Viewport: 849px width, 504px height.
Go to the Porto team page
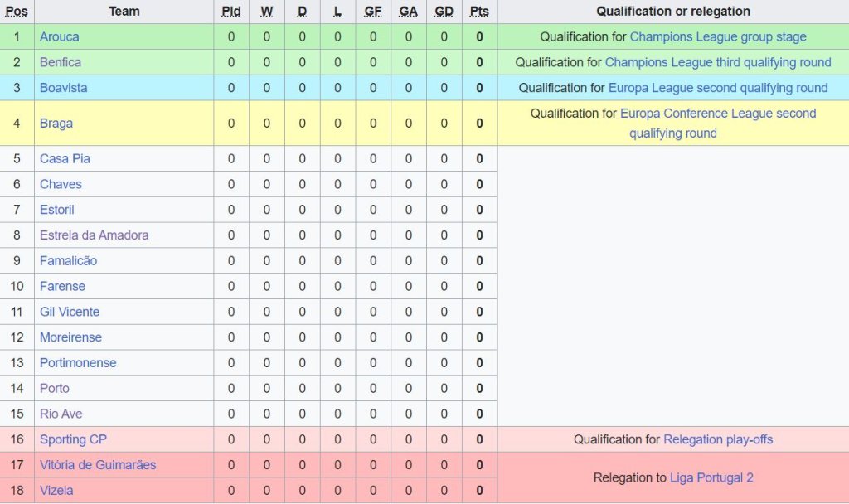[x=55, y=389]
